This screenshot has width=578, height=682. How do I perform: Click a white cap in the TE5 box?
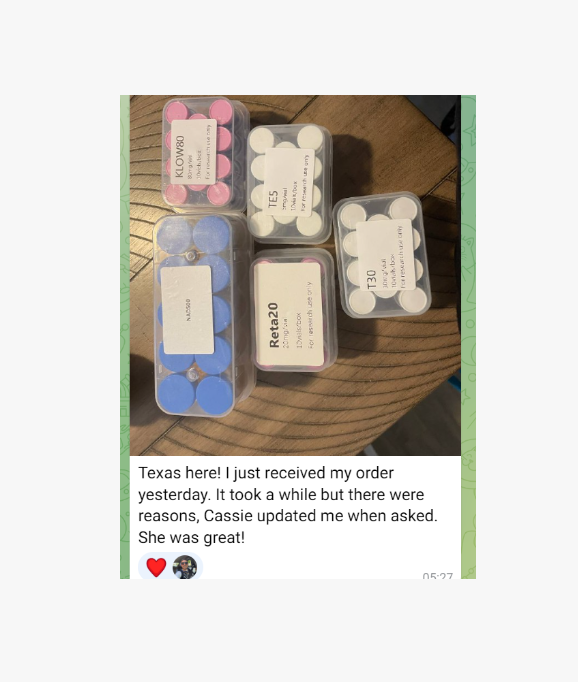point(311,137)
